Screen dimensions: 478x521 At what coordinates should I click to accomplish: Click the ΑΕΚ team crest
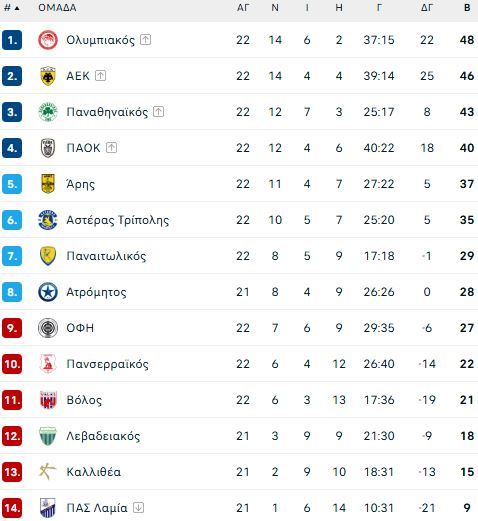pyautogui.click(x=48, y=76)
